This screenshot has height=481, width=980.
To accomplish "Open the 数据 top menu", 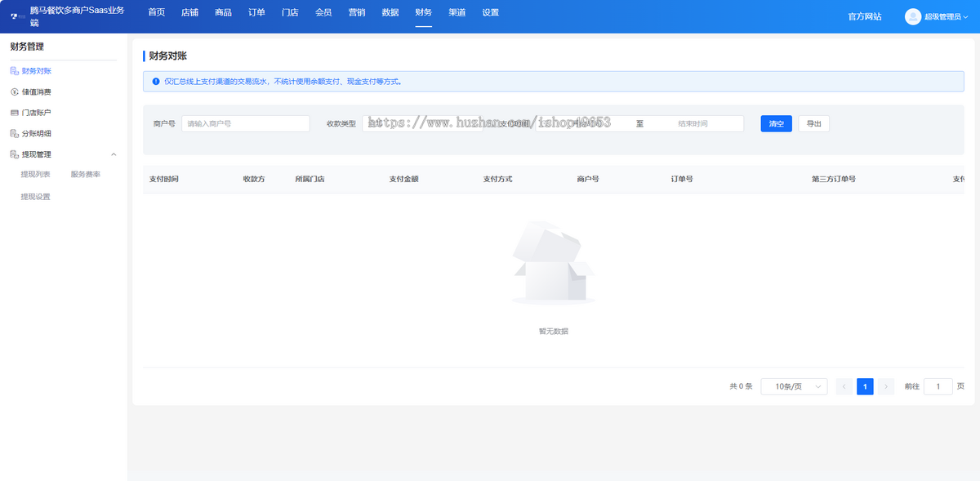I will click(390, 12).
